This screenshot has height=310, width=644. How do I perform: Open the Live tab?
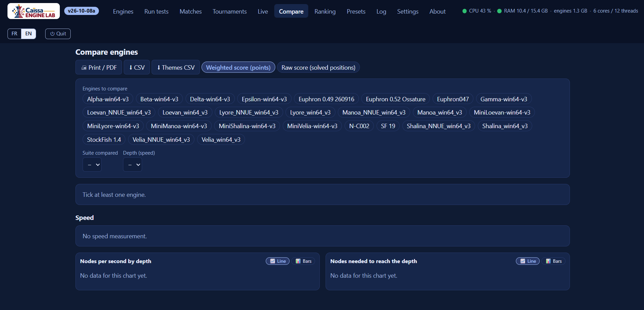click(x=263, y=11)
